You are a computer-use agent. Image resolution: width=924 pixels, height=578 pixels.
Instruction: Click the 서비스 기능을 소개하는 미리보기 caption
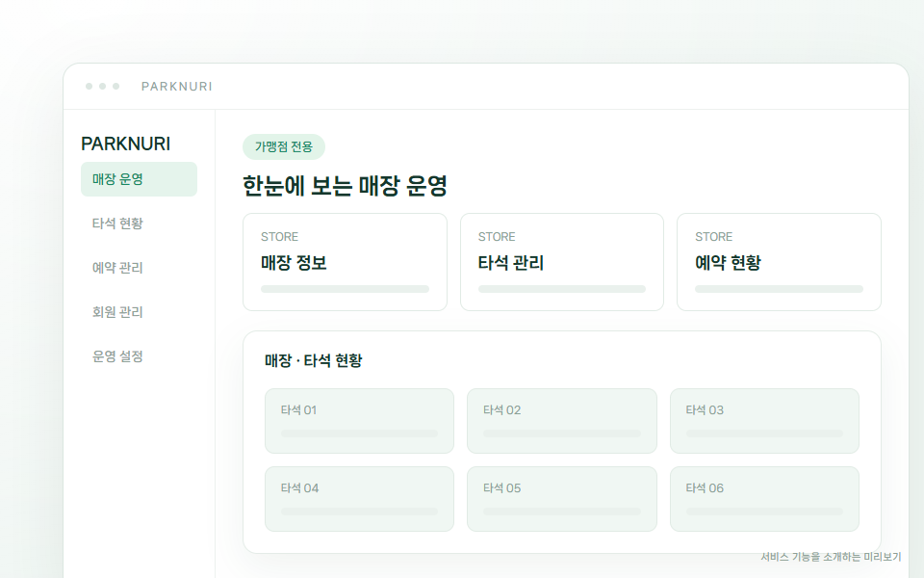point(831,557)
